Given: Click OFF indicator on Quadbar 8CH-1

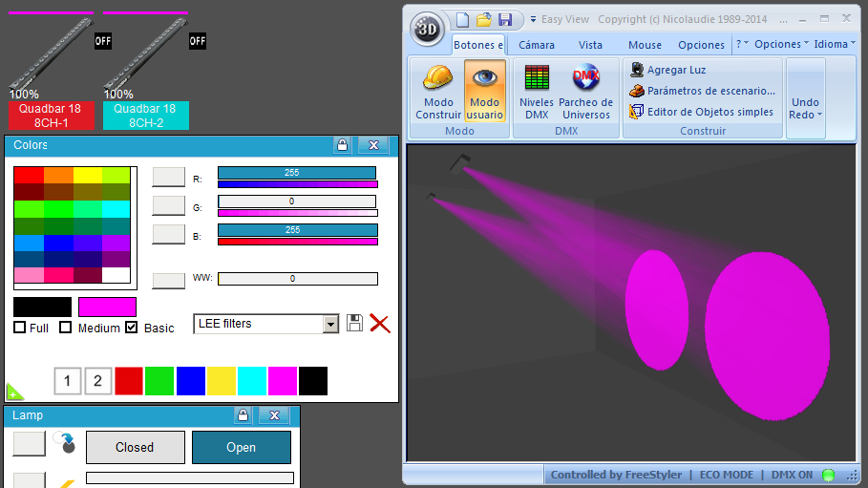Looking at the screenshot, I should coord(103,41).
